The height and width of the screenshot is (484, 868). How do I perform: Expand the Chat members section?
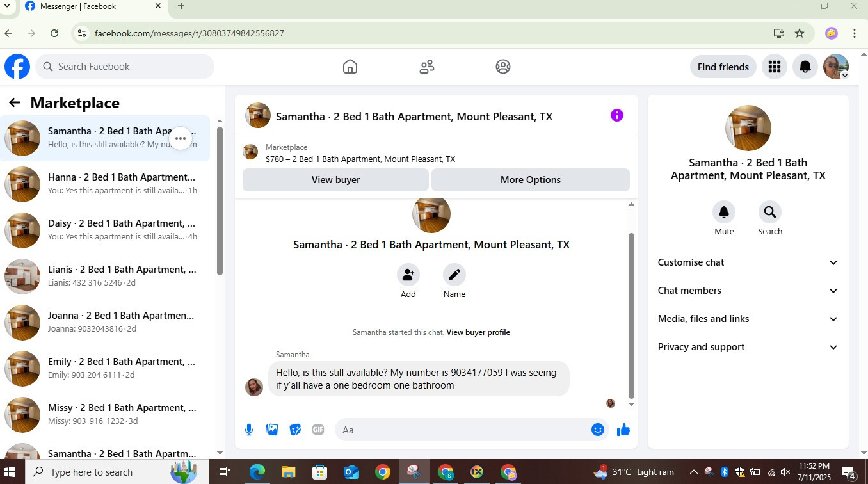(x=748, y=291)
